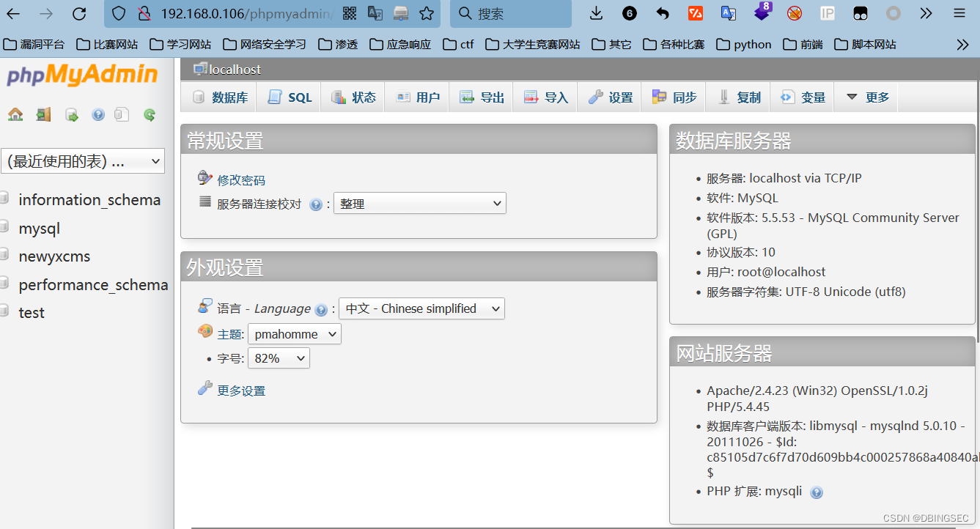The width and height of the screenshot is (980, 529).
Task: Open the 脚本网站 bookmark folder
Action: pos(865,45)
